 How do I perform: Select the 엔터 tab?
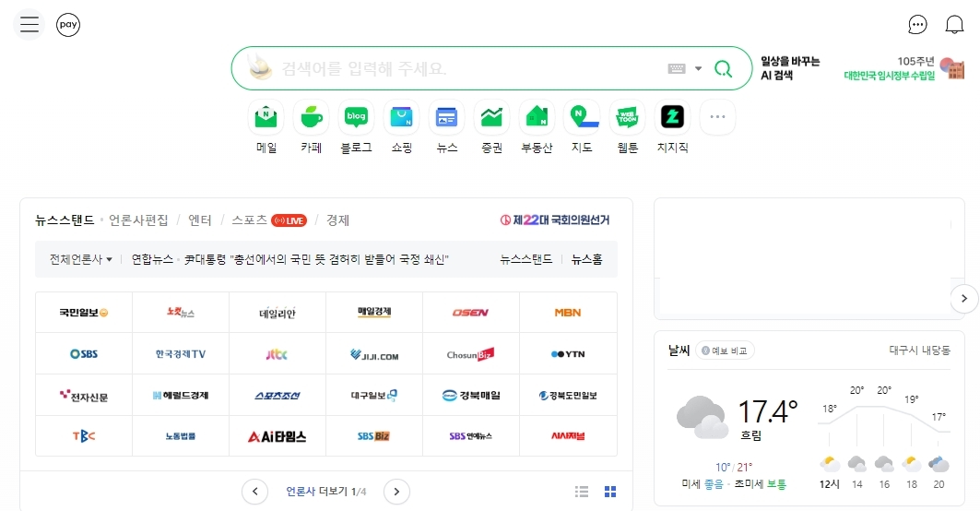point(200,220)
